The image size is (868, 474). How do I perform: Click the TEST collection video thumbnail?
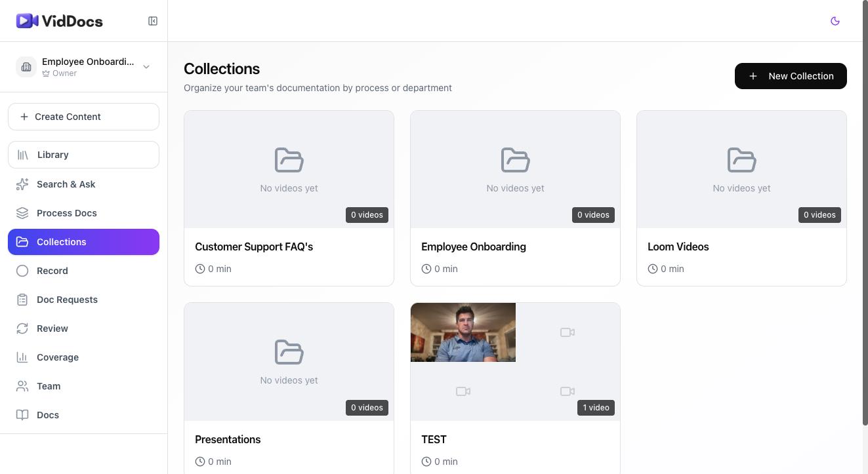click(x=463, y=332)
